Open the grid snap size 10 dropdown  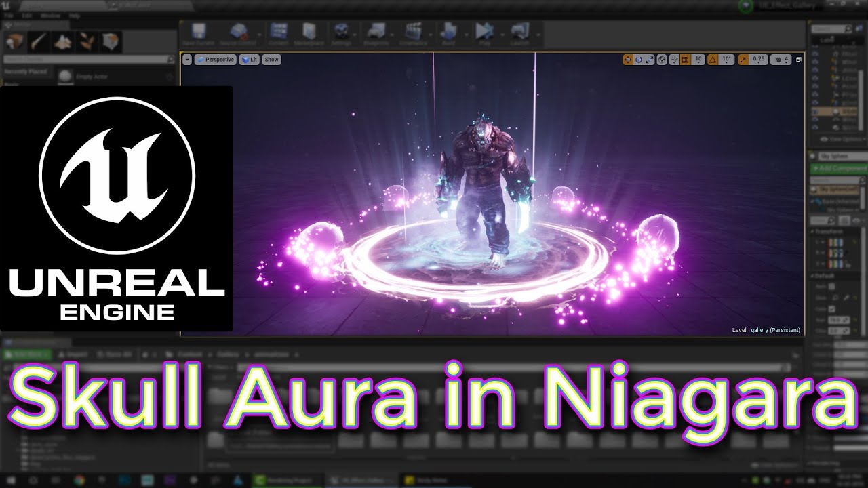click(698, 60)
